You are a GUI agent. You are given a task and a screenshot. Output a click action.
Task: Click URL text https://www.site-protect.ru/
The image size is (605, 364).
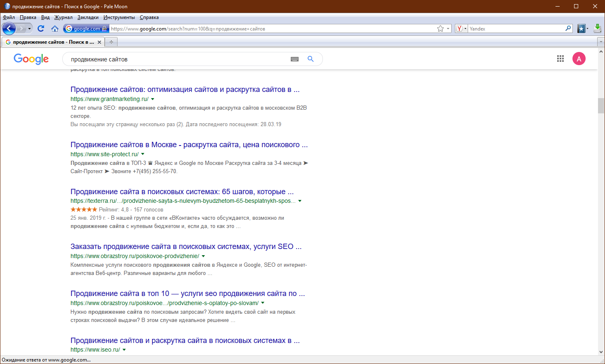pos(104,154)
